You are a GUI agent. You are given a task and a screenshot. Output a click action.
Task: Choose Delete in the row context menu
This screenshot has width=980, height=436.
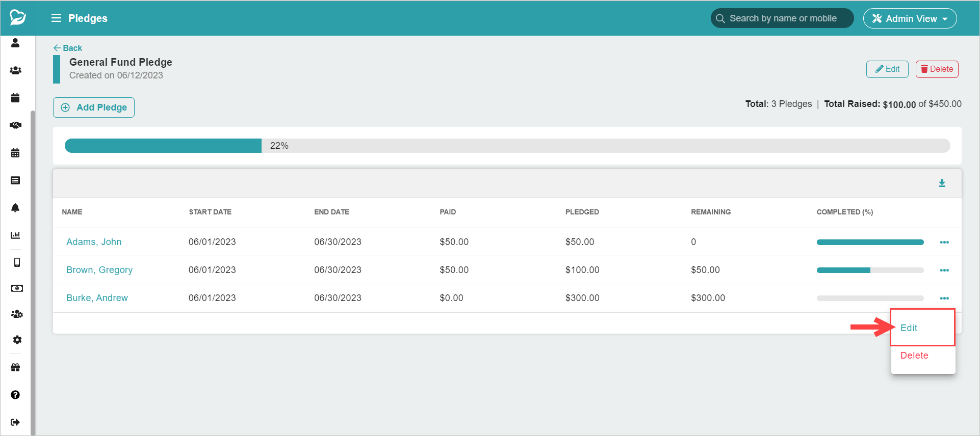(x=914, y=356)
